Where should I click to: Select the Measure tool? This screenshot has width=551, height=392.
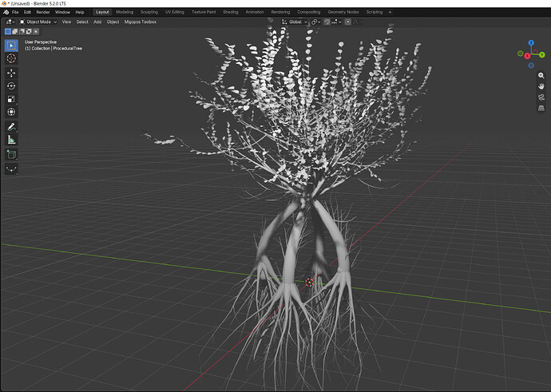pos(11,140)
